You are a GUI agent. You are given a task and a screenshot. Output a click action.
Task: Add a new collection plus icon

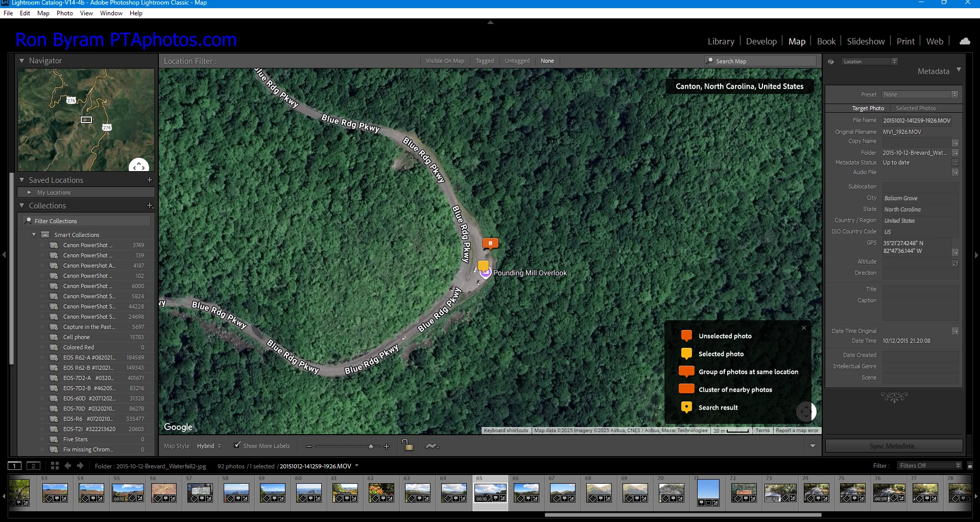click(x=150, y=205)
